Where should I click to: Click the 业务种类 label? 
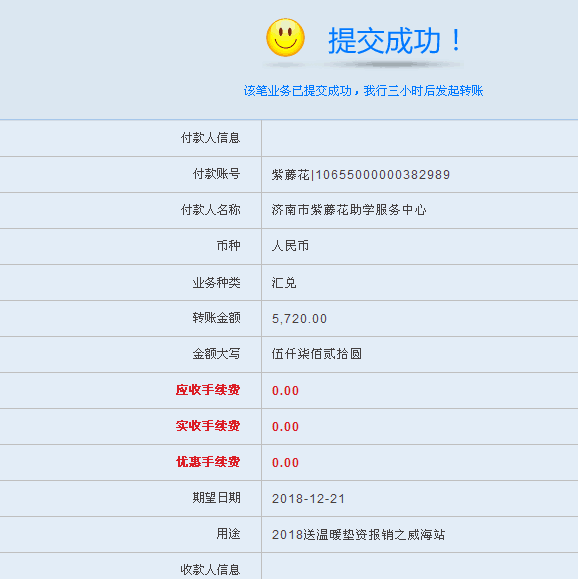(216, 282)
